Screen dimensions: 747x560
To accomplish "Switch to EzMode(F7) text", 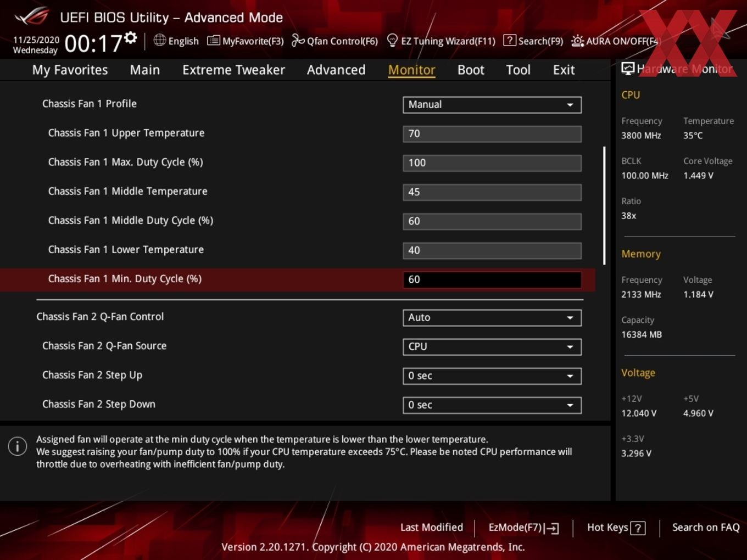I will coord(515,528).
